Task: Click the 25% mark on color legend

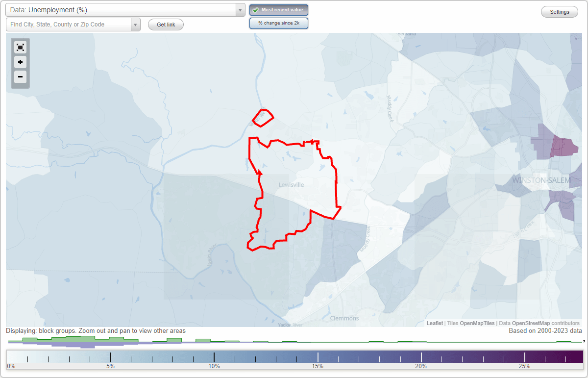Action: click(x=525, y=366)
